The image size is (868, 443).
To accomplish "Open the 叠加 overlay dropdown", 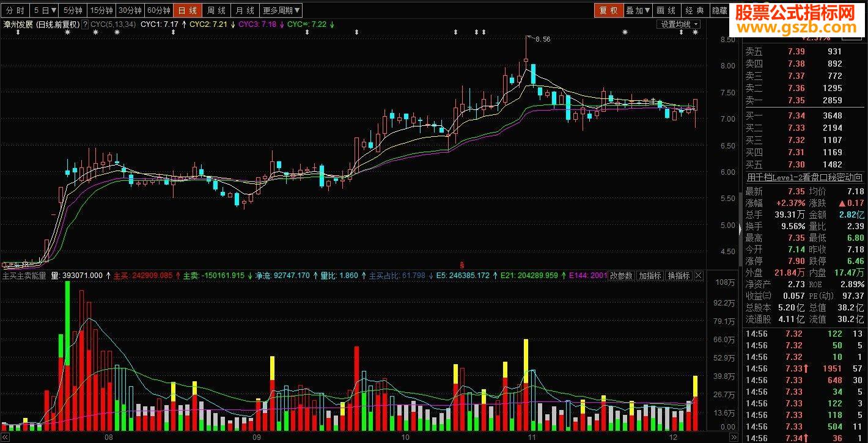I will point(638,10).
